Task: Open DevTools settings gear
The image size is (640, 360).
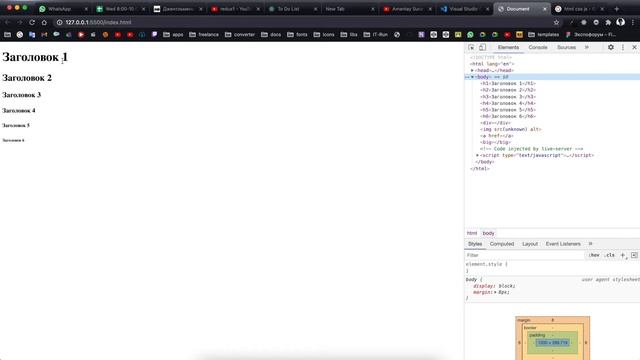Action: click(x=611, y=47)
